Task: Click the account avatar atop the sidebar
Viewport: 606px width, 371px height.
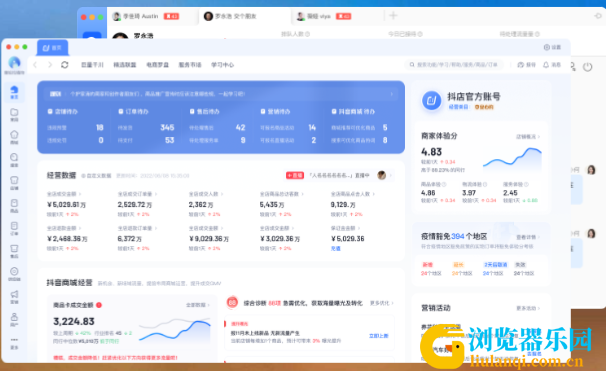Action: tap(14, 62)
